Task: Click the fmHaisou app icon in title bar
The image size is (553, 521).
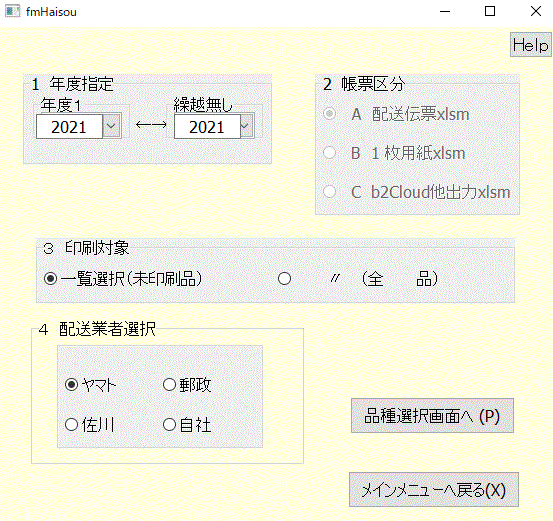Action: [x=12, y=11]
